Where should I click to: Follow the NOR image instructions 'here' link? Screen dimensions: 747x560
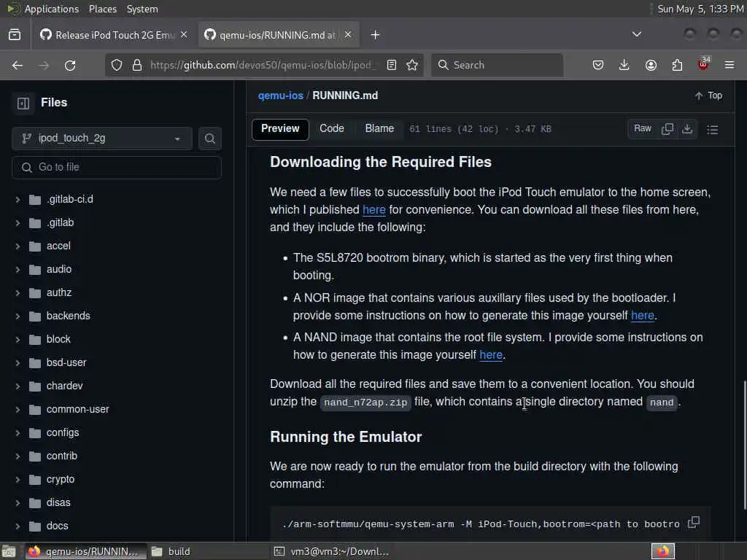[642, 316]
